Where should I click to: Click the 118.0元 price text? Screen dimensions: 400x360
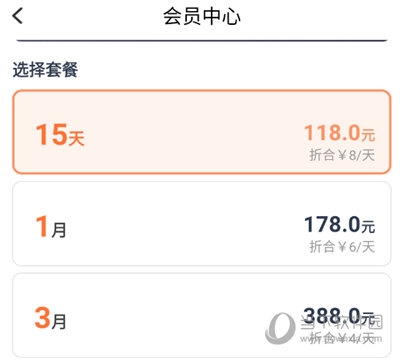(x=340, y=133)
